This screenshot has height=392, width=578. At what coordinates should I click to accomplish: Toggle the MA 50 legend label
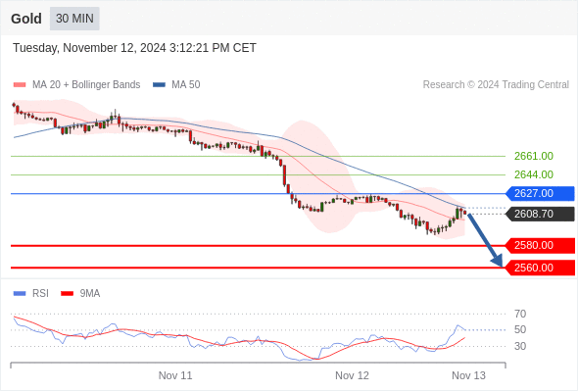coord(186,85)
